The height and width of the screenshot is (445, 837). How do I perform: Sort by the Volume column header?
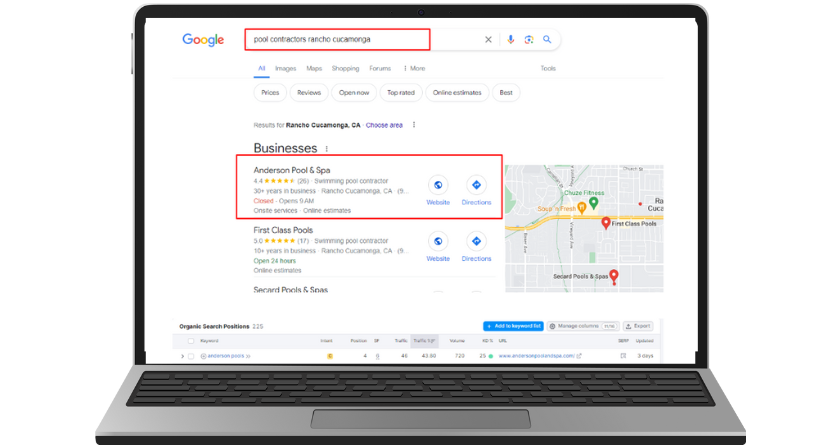point(457,341)
